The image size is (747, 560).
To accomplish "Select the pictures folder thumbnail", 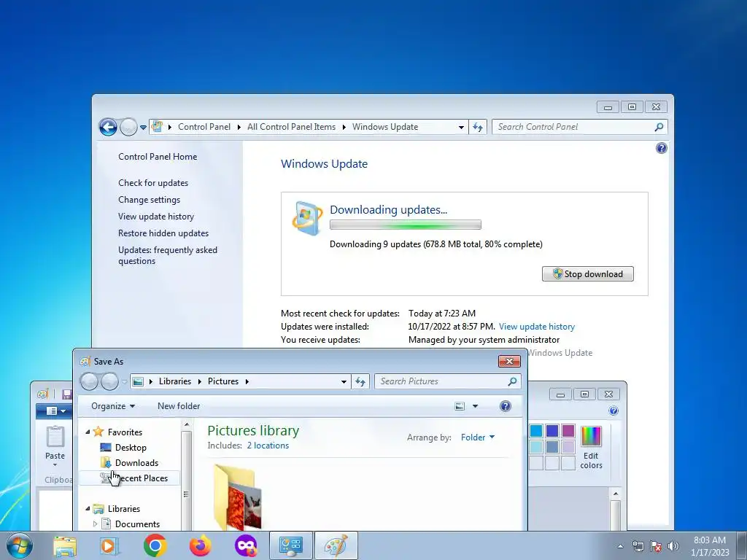I will click(x=237, y=497).
